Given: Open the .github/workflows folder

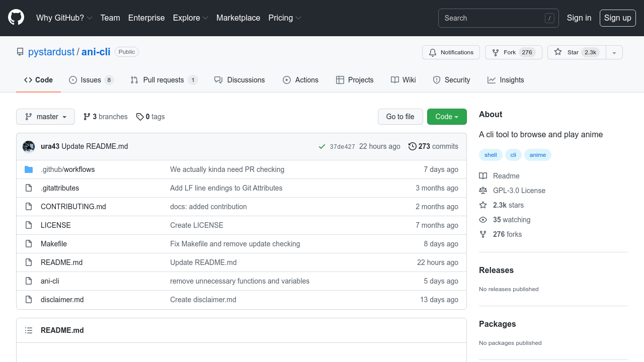Looking at the screenshot, I should coord(67,169).
